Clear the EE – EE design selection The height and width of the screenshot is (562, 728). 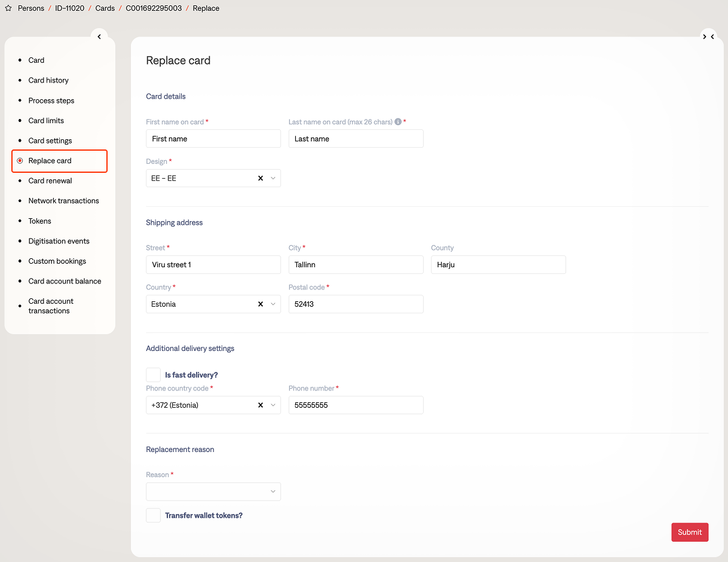pos(261,178)
